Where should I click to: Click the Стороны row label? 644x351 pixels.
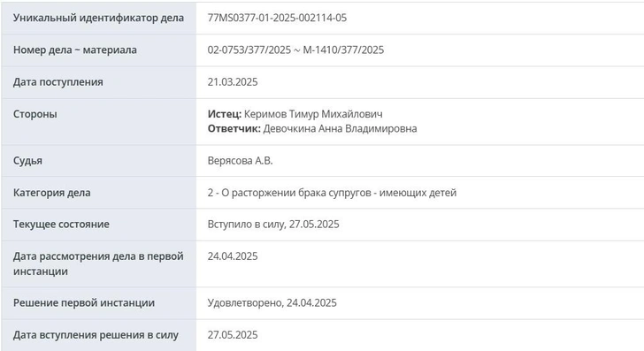click(x=34, y=114)
